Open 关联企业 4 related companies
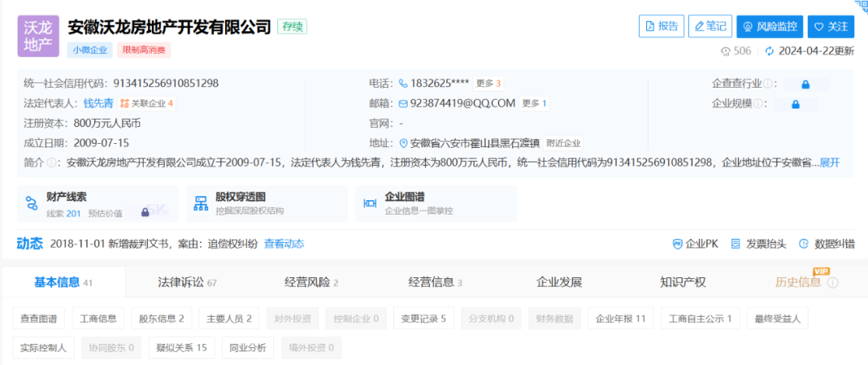 click(147, 103)
